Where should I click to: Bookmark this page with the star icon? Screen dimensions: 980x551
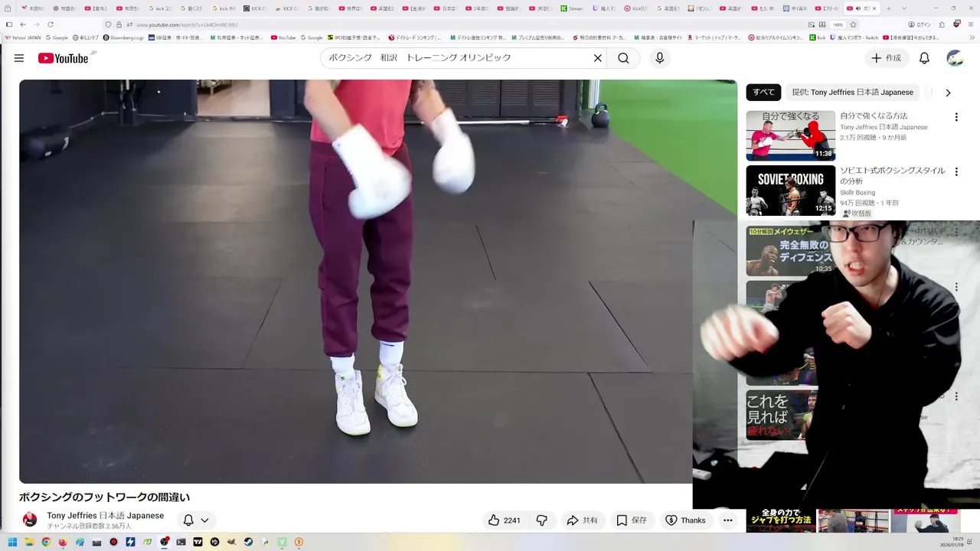(853, 24)
